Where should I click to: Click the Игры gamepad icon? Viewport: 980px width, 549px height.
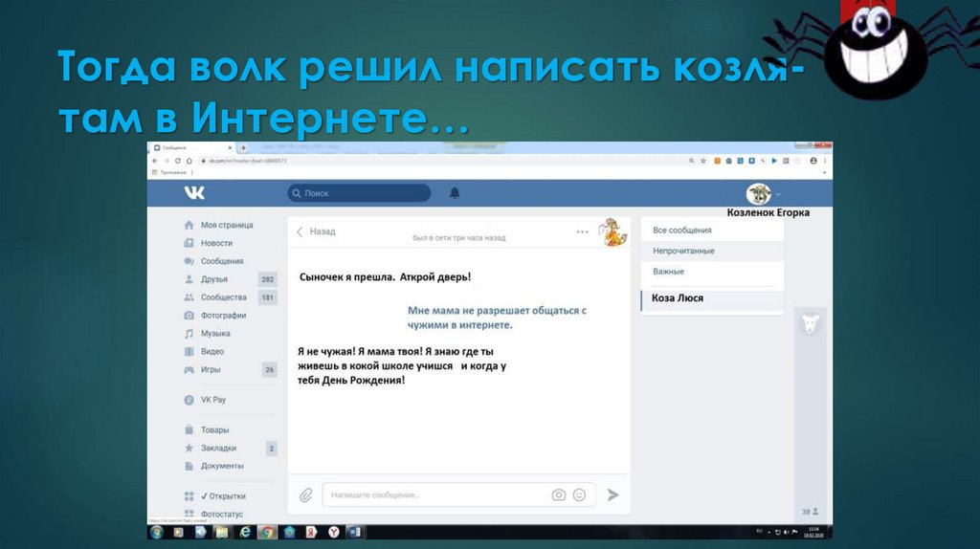(189, 370)
